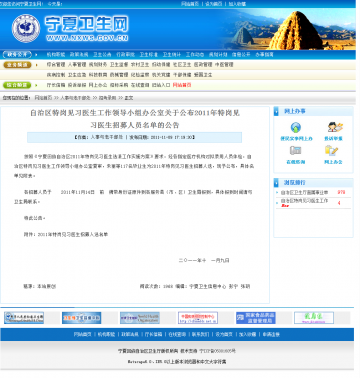
Task: Open the 行政审批 navigation item
Action: point(125,54)
